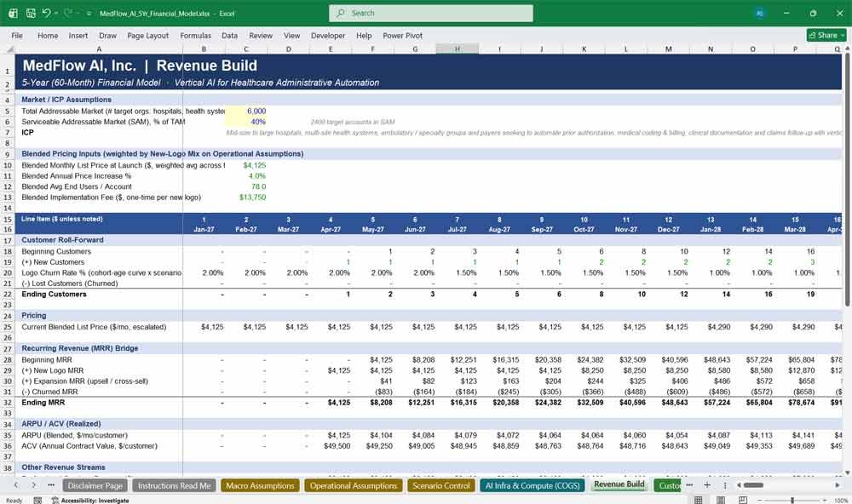Select the $13,750 implementation fee cell
852x504 pixels.
click(x=246, y=198)
